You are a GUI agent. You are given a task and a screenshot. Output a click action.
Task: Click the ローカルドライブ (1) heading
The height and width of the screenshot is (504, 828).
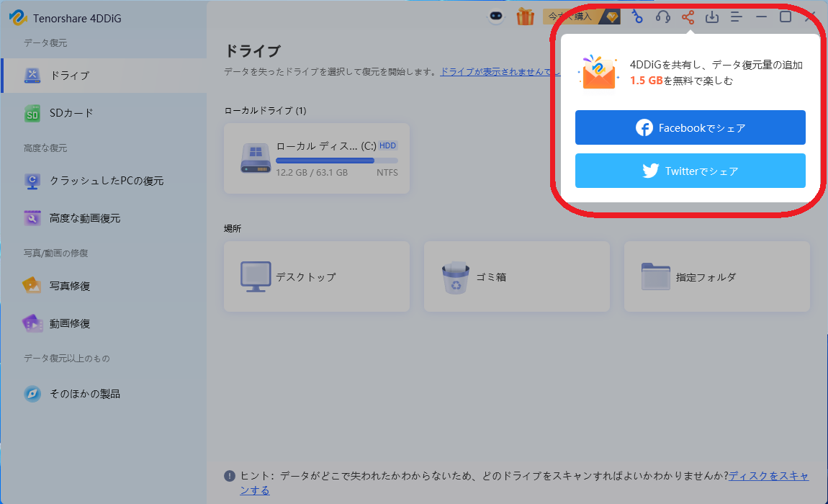click(265, 111)
